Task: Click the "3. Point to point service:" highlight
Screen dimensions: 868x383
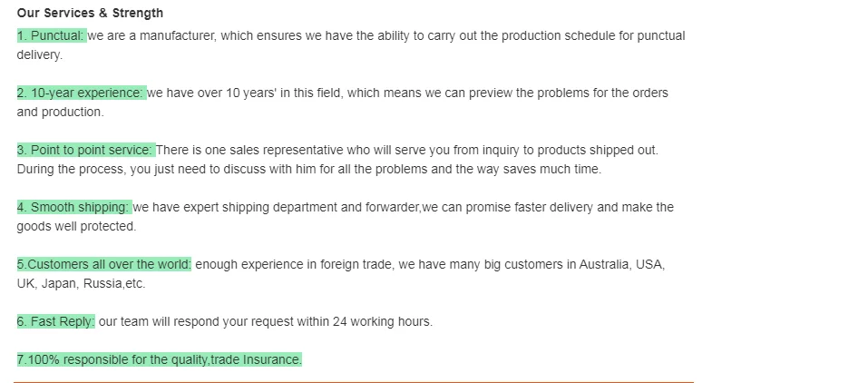Action: click(85, 151)
